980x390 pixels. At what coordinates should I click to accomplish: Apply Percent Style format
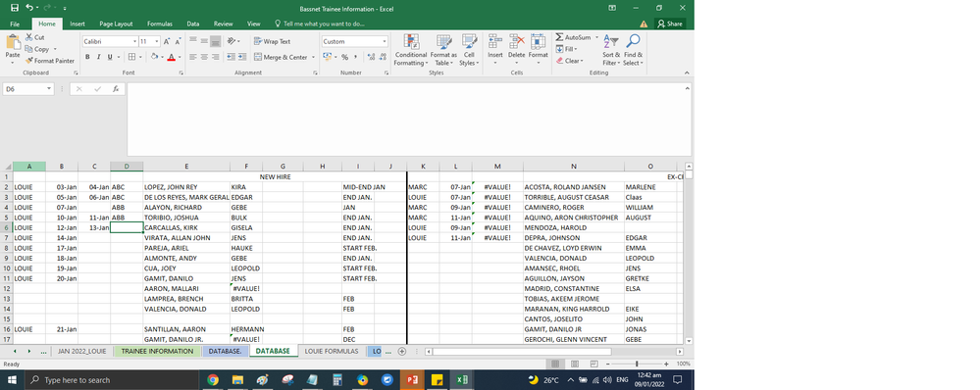tap(344, 57)
